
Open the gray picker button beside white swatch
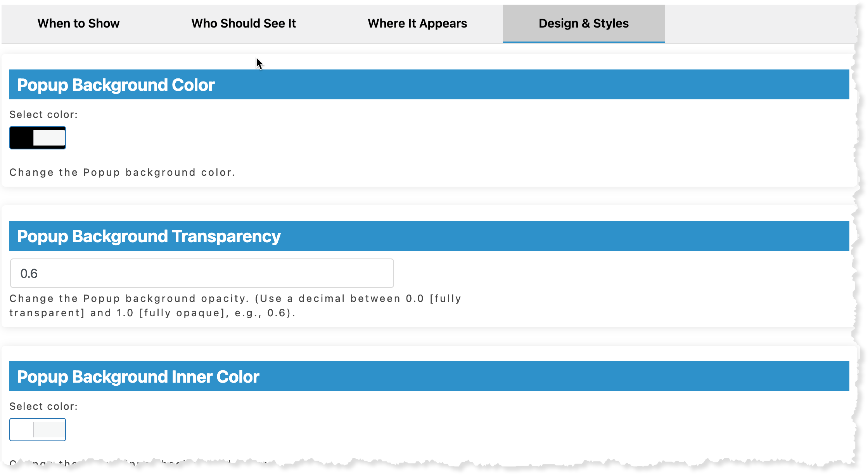[49, 430]
